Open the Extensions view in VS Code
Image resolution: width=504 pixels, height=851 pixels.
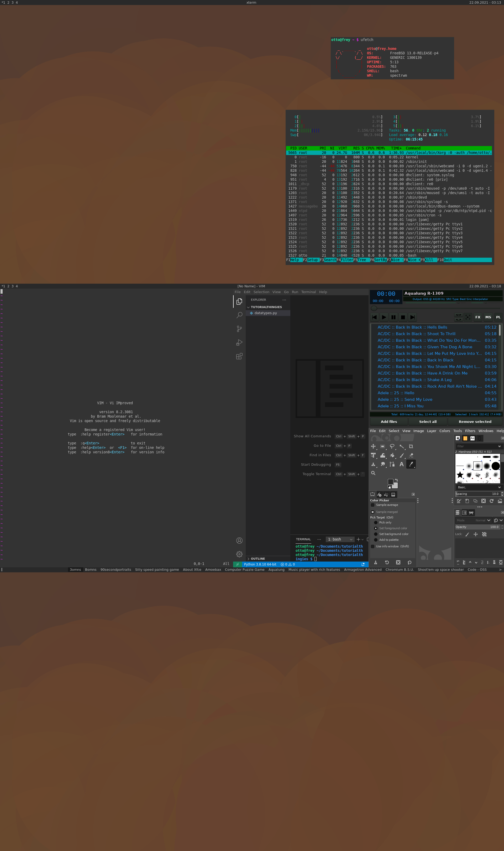click(x=239, y=356)
